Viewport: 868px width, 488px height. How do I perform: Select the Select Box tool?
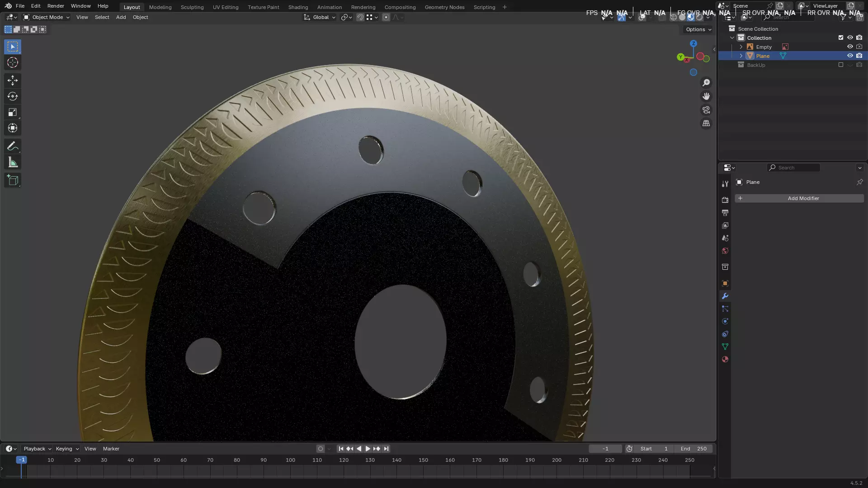[13, 47]
